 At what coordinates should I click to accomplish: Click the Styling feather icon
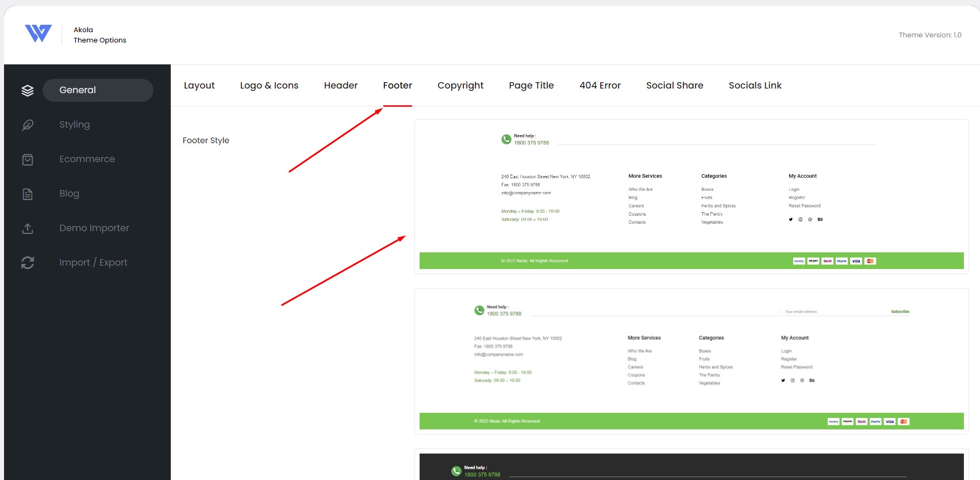click(x=28, y=125)
